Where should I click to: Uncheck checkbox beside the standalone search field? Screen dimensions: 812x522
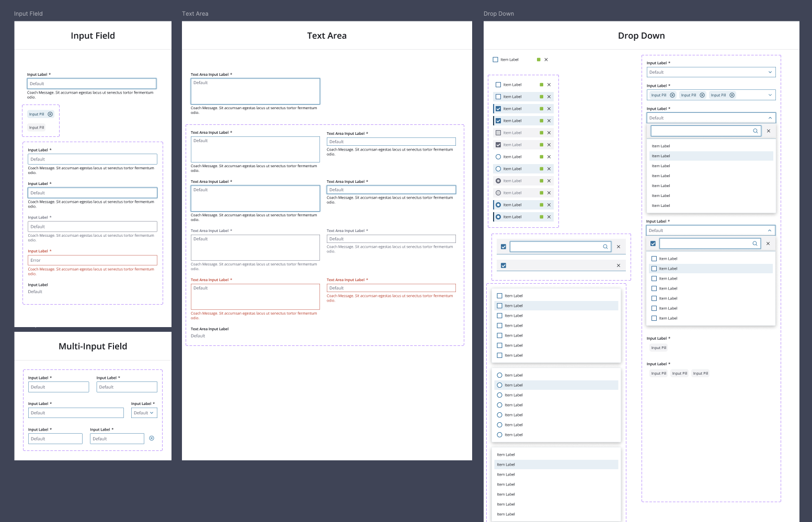(x=504, y=247)
